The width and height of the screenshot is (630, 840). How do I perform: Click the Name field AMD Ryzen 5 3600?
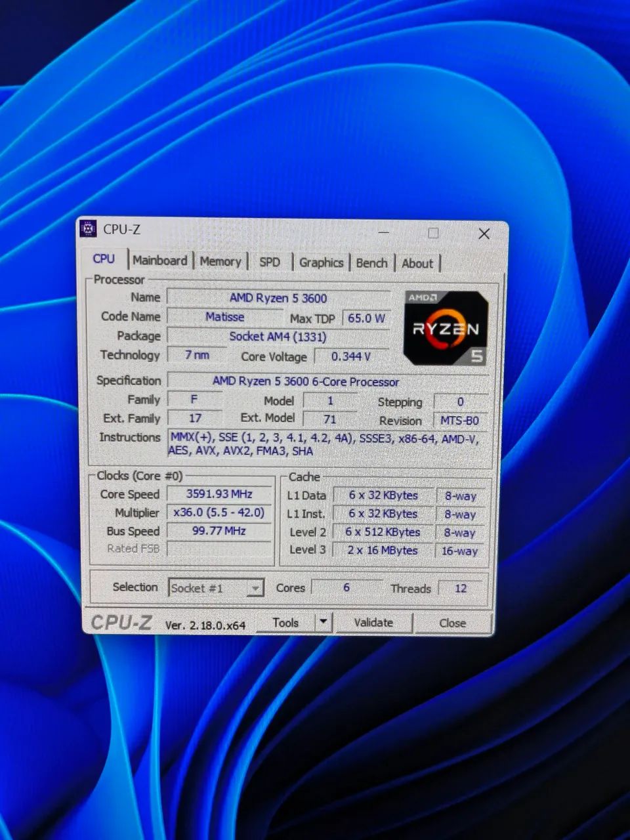pyautogui.click(x=278, y=298)
